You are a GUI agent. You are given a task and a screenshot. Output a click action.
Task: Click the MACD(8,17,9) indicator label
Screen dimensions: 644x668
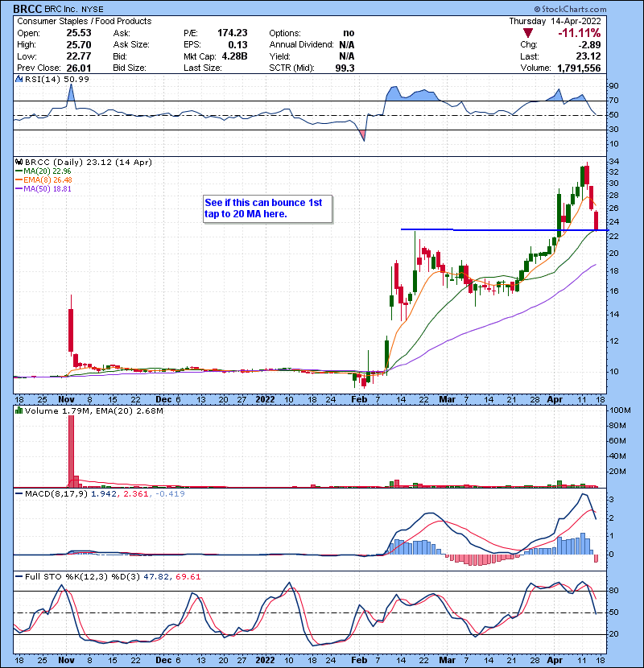(56, 494)
